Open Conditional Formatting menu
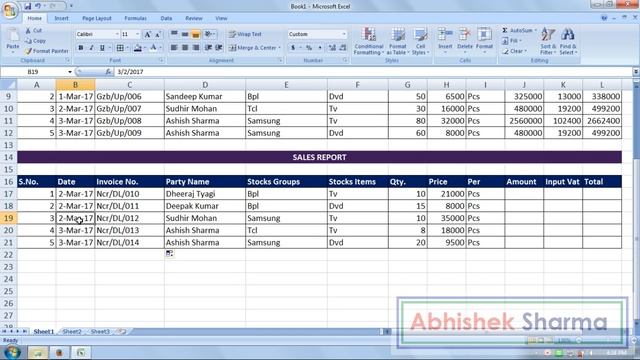This screenshot has width=640, height=360. pos(369,41)
